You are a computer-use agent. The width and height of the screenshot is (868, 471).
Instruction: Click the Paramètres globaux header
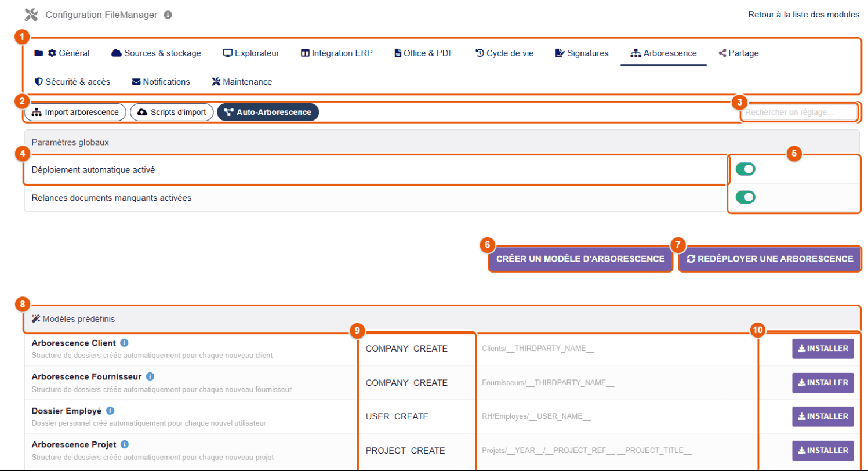pyautogui.click(x=441, y=142)
